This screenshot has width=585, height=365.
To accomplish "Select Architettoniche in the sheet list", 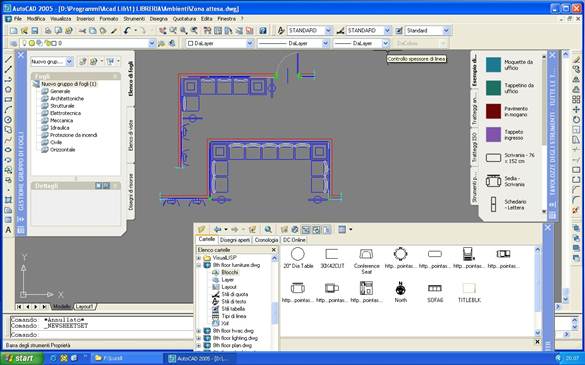I will coord(67,99).
